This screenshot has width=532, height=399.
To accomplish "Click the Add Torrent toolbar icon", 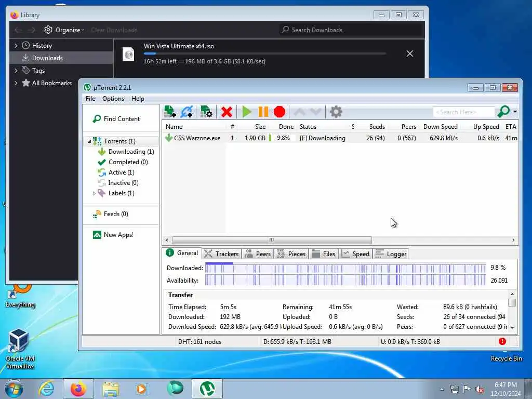I will pos(170,112).
